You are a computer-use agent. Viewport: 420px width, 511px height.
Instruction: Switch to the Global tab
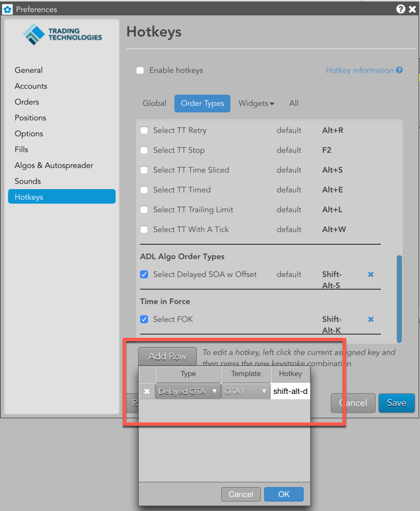coord(155,103)
